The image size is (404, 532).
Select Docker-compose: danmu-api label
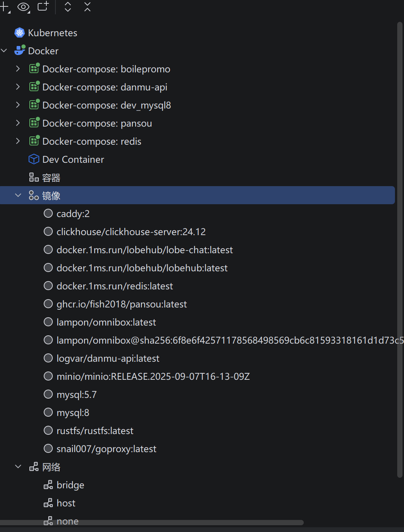[105, 87]
